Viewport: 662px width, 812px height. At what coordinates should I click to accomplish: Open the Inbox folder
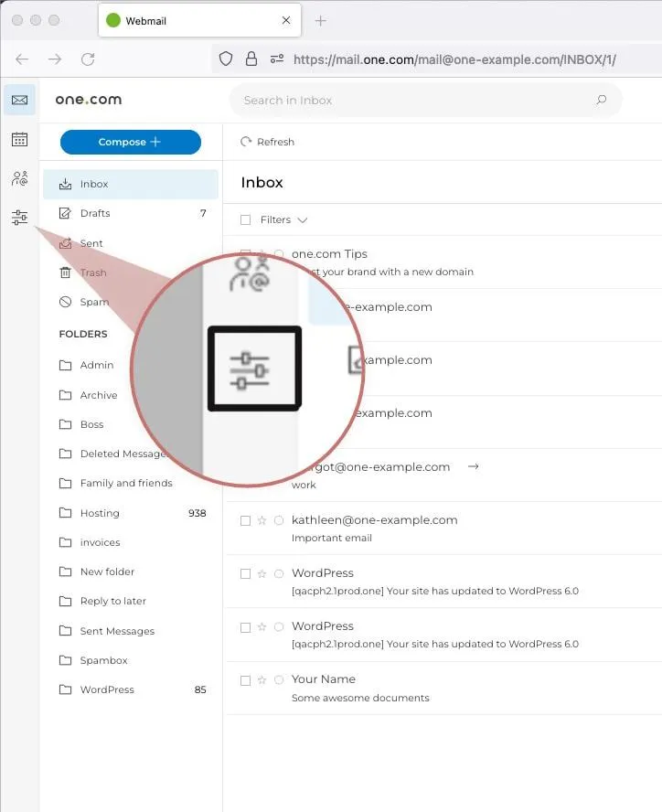(x=131, y=184)
